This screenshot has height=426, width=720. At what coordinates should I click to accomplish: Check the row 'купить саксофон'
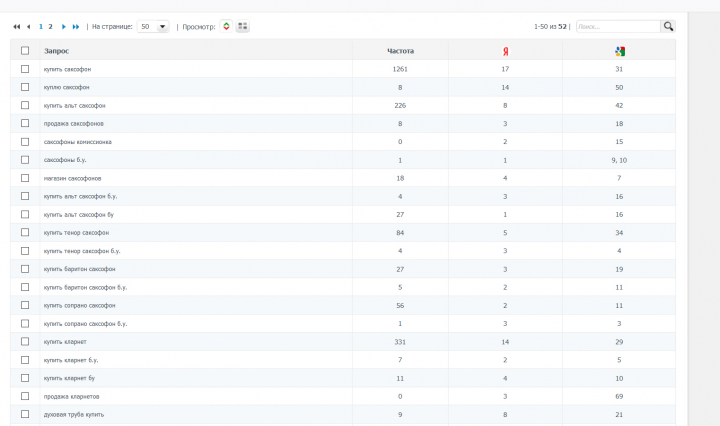click(25, 69)
